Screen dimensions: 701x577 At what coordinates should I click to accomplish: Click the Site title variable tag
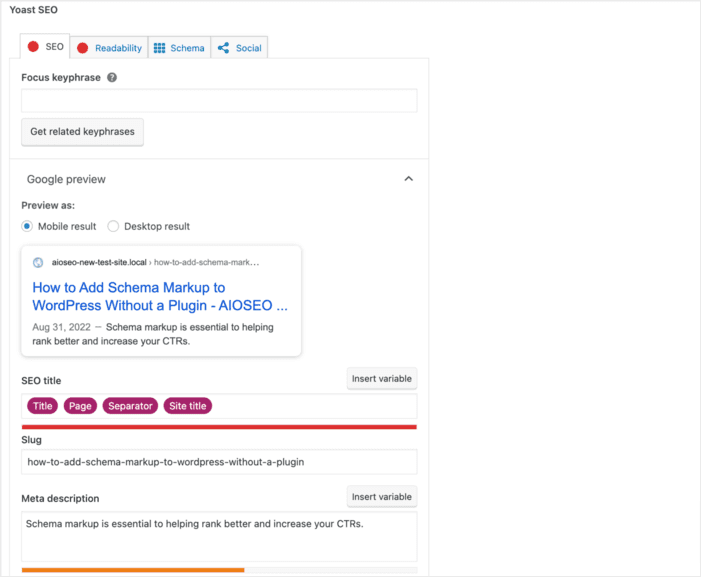click(x=188, y=406)
